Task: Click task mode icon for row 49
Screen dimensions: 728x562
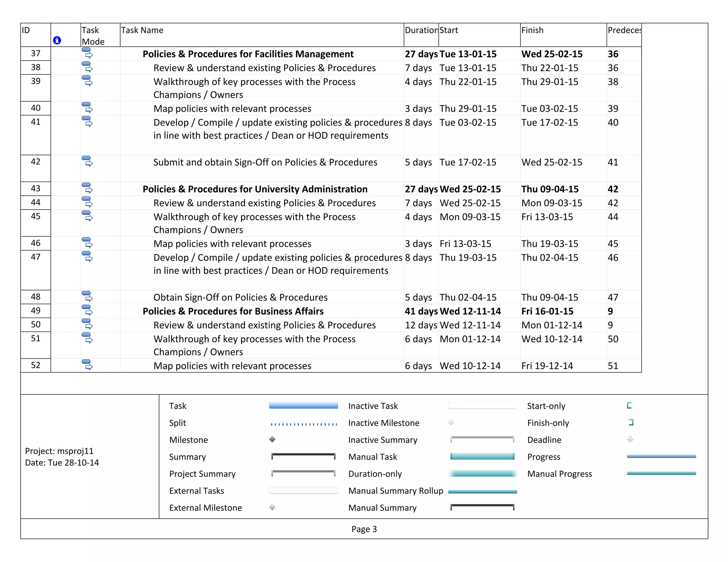Action: pos(87,311)
